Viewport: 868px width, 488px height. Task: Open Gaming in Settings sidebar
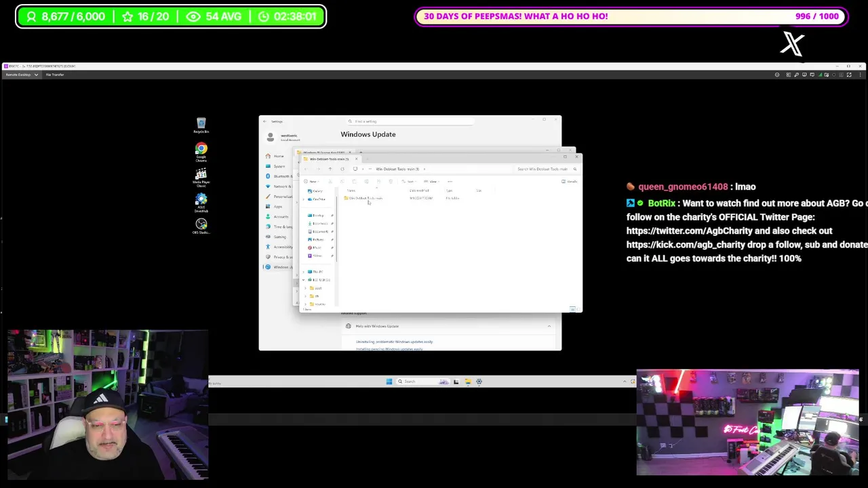(x=276, y=237)
